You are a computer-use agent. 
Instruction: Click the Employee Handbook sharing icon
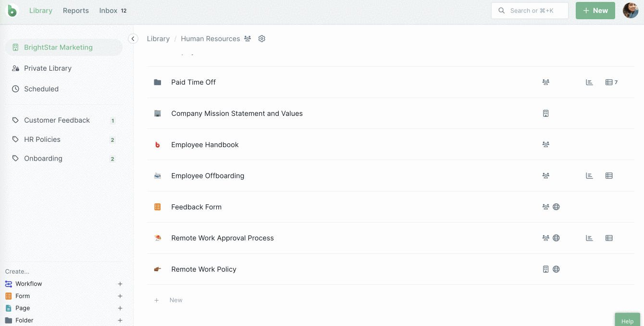click(x=546, y=144)
